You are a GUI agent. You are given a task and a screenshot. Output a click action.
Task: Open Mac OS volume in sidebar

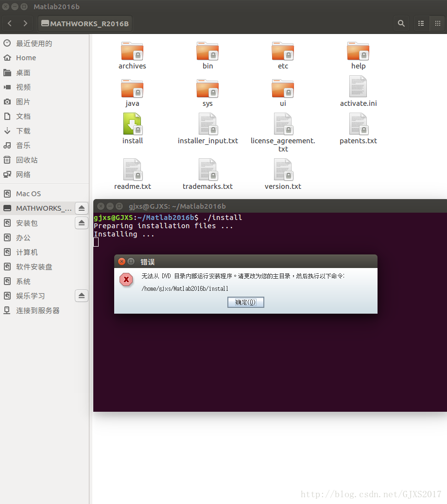44,194
